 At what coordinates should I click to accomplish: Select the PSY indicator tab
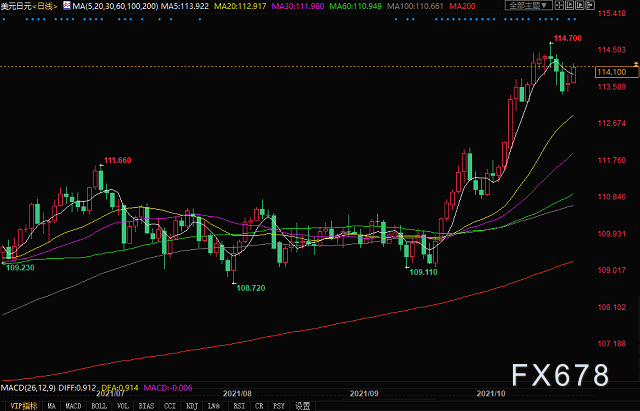(279, 406)
